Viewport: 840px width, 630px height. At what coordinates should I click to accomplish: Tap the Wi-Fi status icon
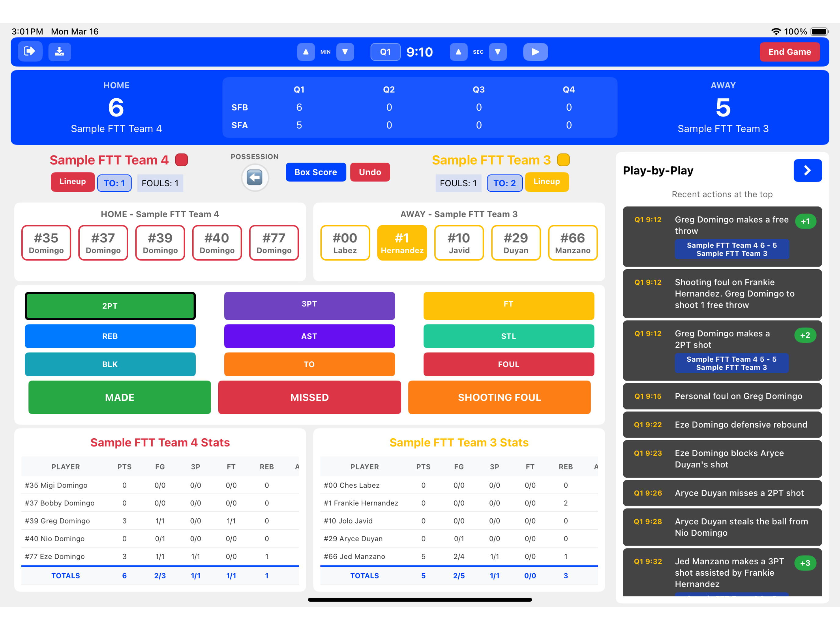[776, 31]
